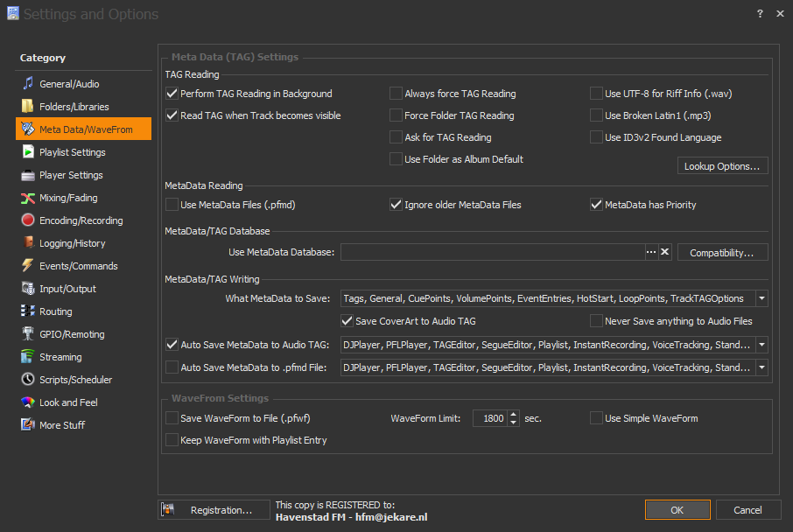Click the hfm@jekare.nl registration text
The width and height of the screenshot is (793, 532).
coord(391,517)
